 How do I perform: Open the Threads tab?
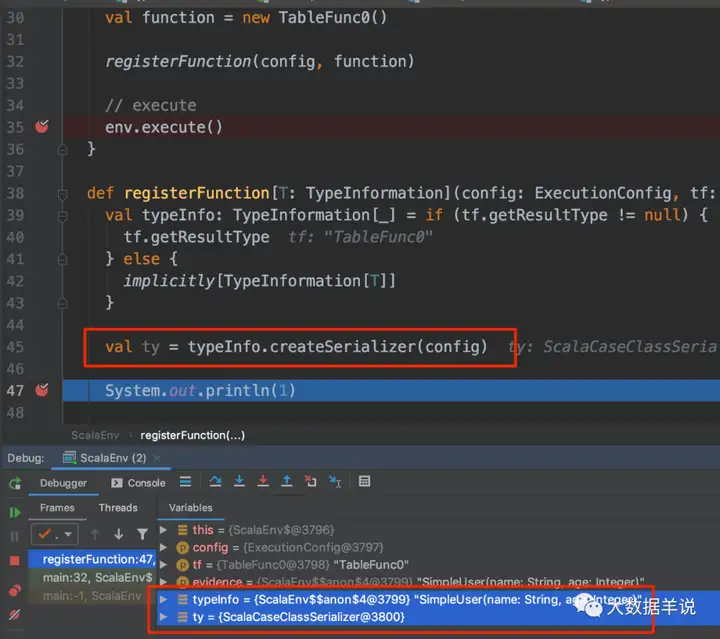(118, 508)
